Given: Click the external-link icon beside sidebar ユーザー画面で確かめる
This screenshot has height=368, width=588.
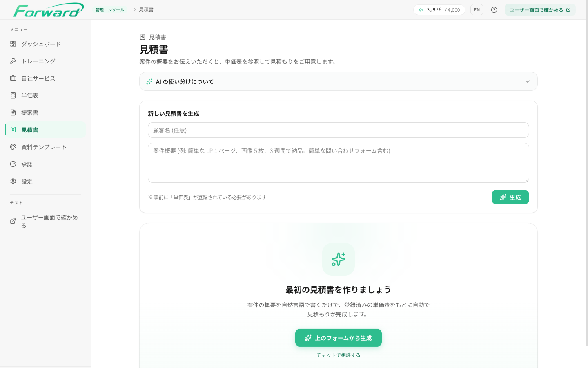Looking at the screenshot, I should coord(13,221).
